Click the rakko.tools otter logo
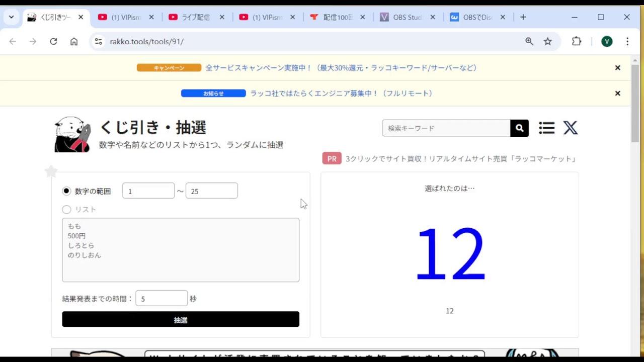The image size is (644, 362). [x=71, y=133]
